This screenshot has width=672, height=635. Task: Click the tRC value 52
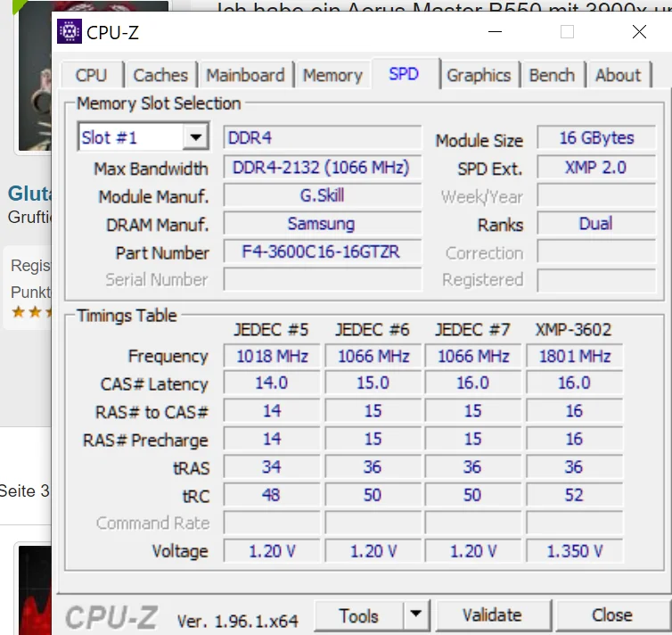[x=574, y=495]
